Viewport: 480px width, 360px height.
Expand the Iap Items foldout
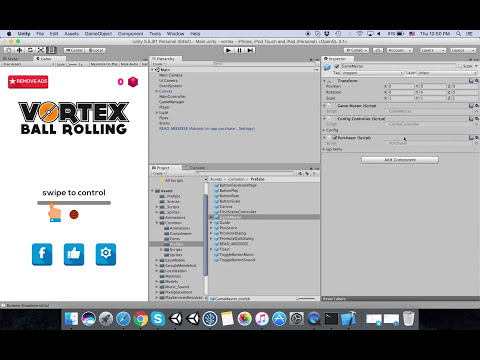(x=324, y=149)
